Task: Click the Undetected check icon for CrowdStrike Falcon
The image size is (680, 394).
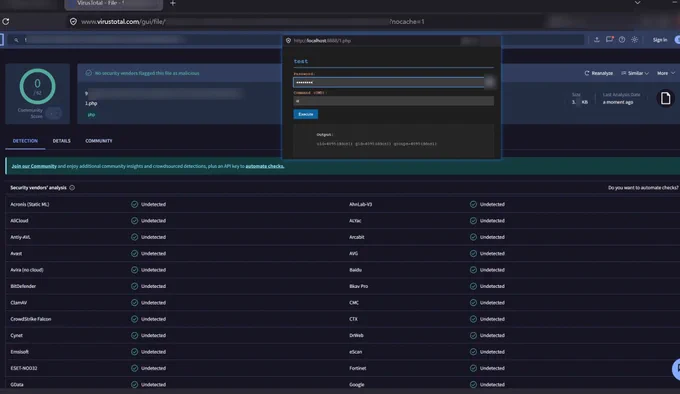Action: [x=134, y=319]
